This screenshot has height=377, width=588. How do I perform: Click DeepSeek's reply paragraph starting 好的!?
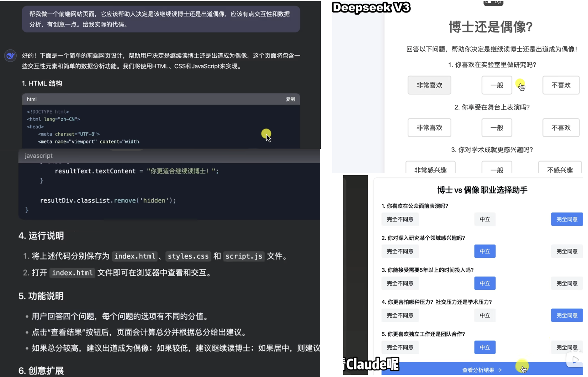coord(161,61)
